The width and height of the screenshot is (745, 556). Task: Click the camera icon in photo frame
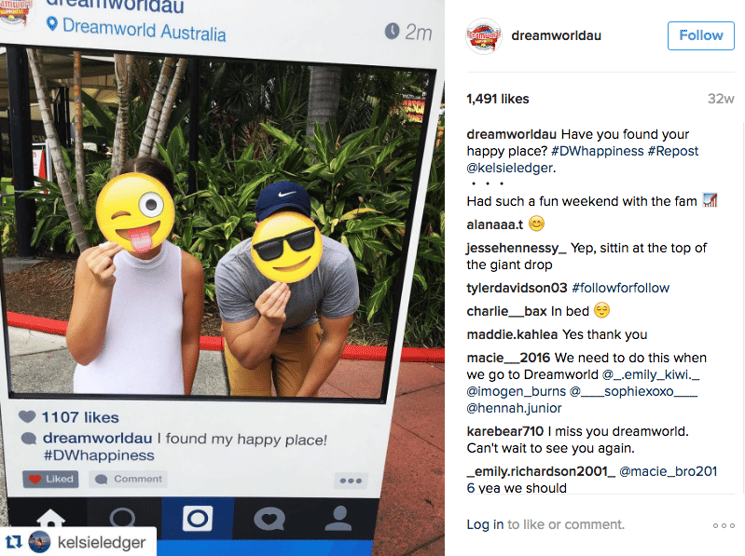tap(197, 518)
